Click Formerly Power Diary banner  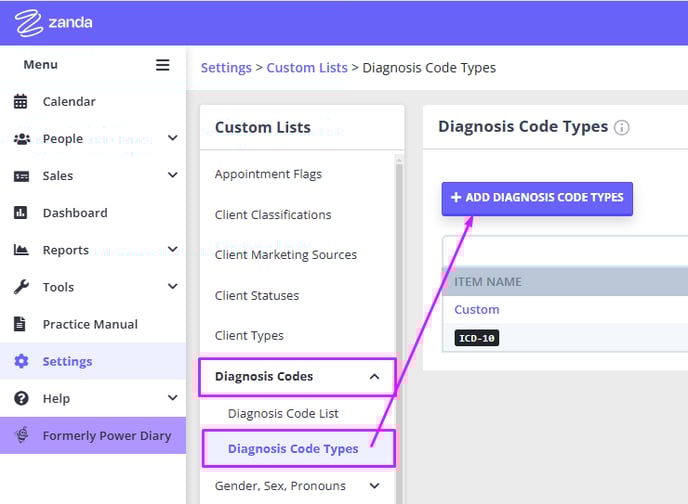click(93, 435)
